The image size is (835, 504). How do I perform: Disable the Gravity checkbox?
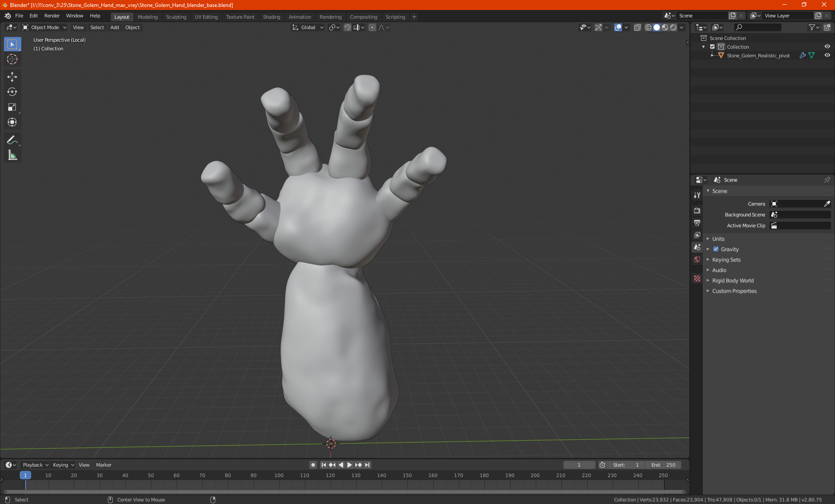(716, 249)
